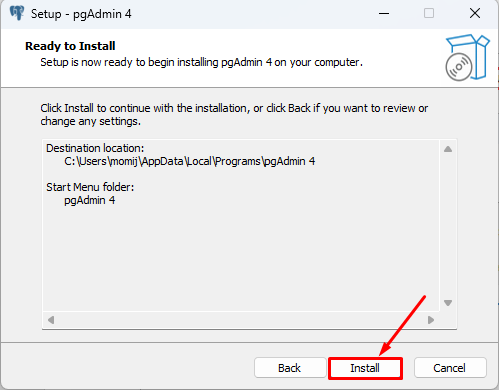Viewport: 499px width, 390px height.
Task: Click the "Ready to Install" heading
Action: tap(70, 46)
